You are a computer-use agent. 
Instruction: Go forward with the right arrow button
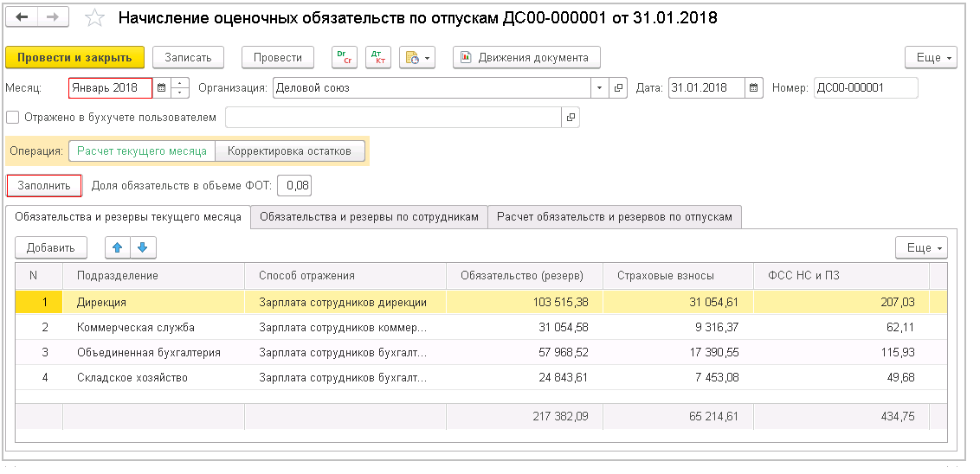pos(54,17)
